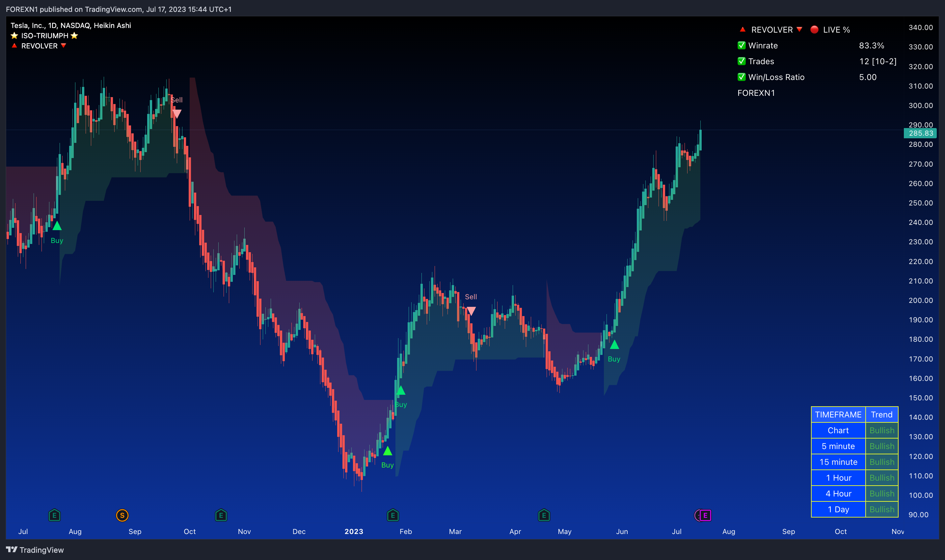Click the FOREXN1 label in stats panel
Viewport: 945px width, 560px height.
coord(756,93)
